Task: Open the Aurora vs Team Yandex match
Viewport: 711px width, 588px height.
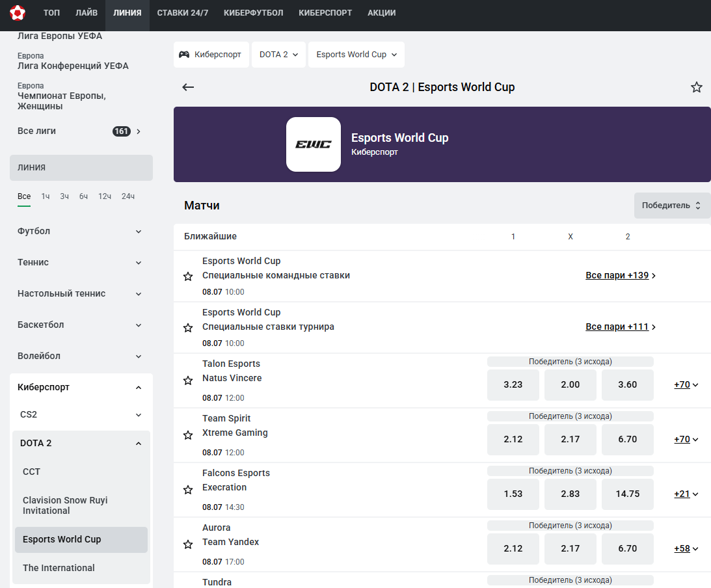Action: coord(230,535)
